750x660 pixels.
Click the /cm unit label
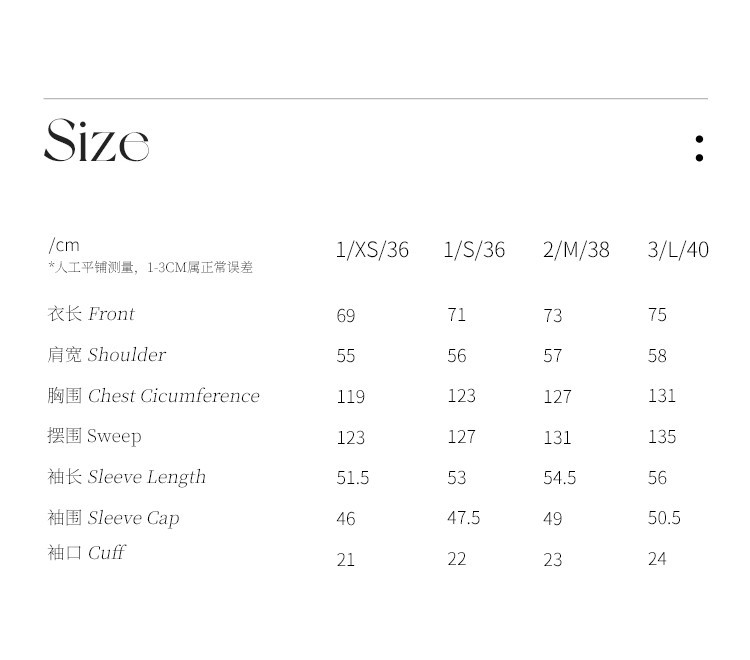coord(64,245)
